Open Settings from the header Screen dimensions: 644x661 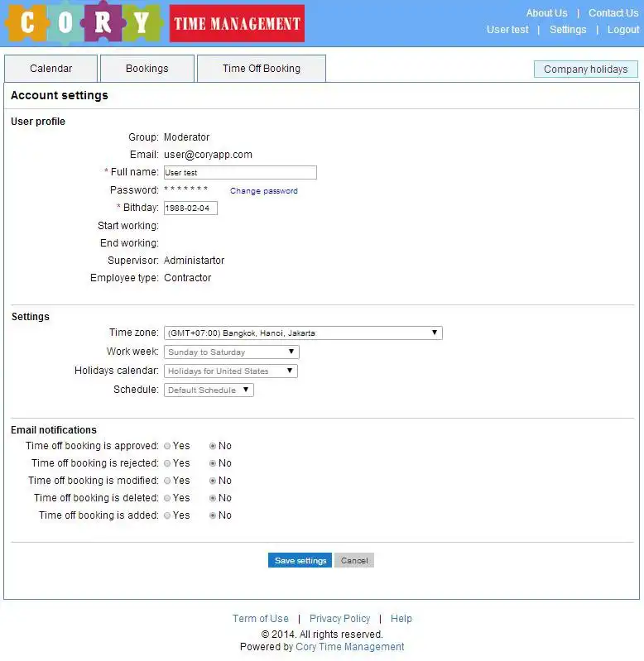coord(568,30)
